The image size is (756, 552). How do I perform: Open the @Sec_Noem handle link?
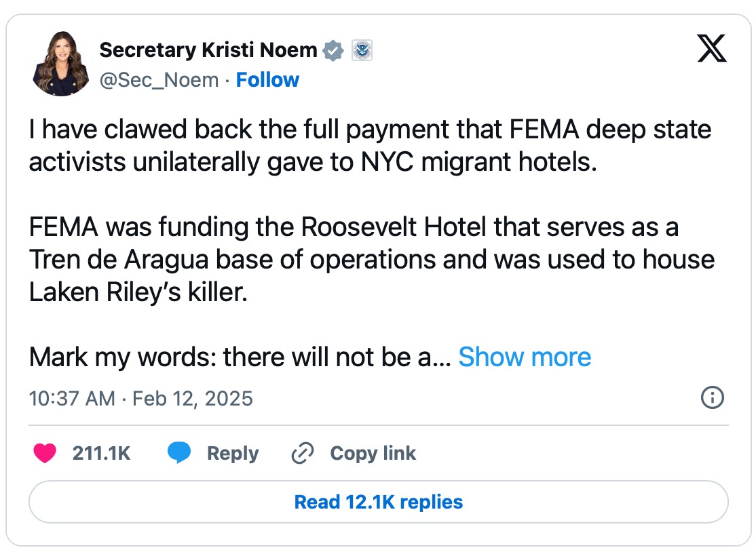pyautogui.click(x=159, y=80)
